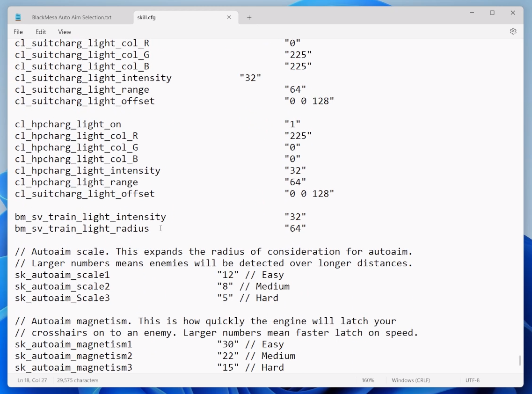
Task: Click the "Larger numbers means enemies" comment
Action: coord(213,263)
